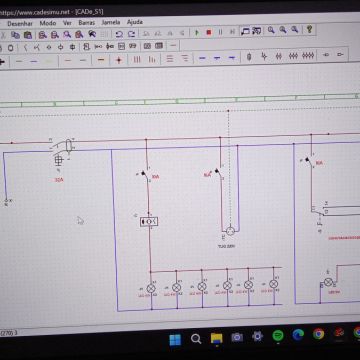Click the Undo arrow icon

119,34
